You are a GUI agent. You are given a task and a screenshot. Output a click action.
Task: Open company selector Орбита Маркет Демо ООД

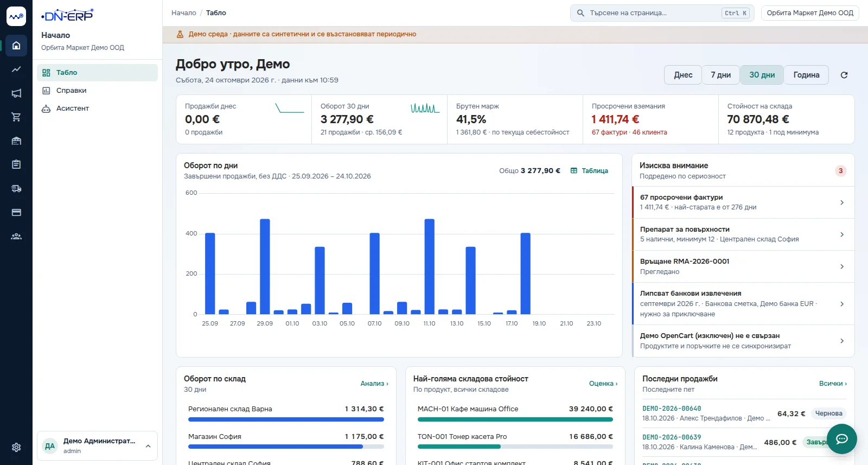[x=810, y=13]
